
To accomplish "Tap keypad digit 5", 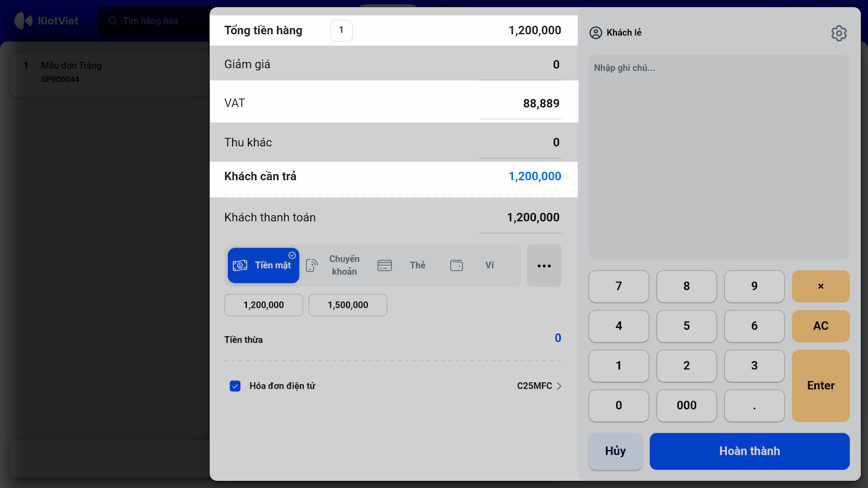I will pyautogui.click(x=687, y=326).
